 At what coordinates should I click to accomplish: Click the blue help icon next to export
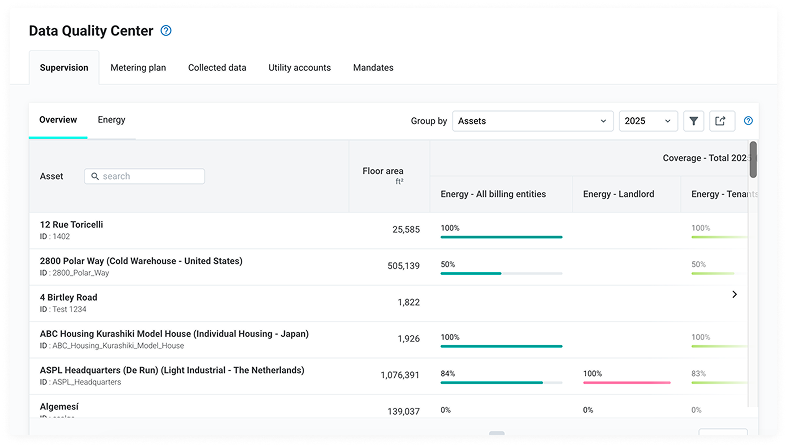tap(748, 121)
